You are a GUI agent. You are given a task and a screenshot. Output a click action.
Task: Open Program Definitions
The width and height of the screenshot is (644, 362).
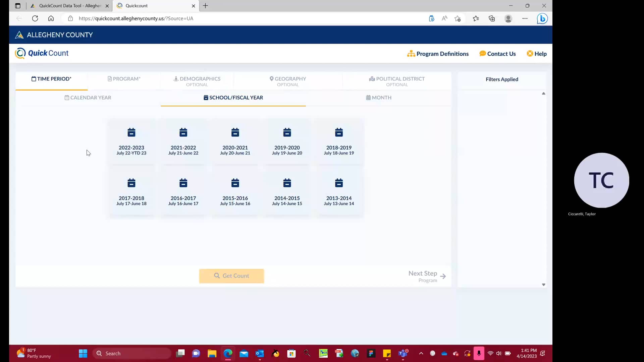(438, 53)
